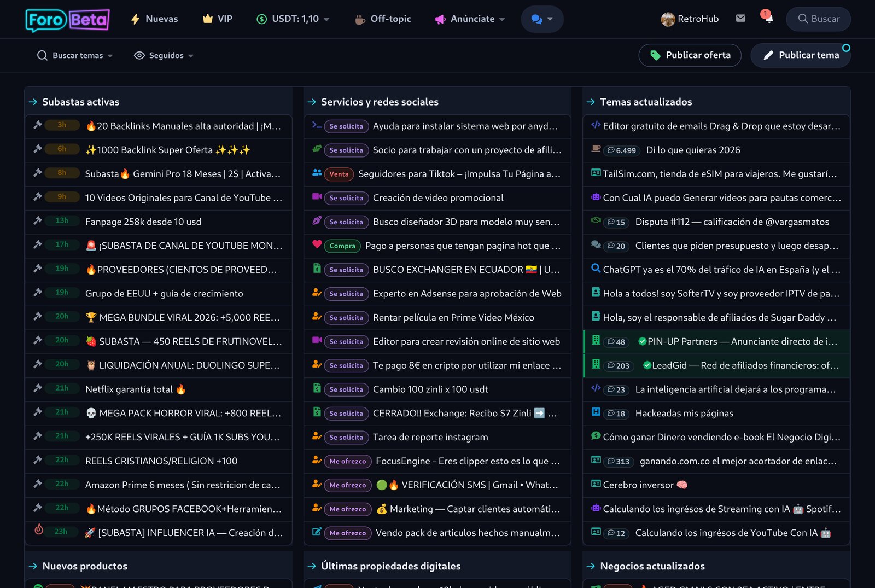Open Nuevos productos section heading
Viewport: 875px width, 588px height.
[x=85, y=566]
